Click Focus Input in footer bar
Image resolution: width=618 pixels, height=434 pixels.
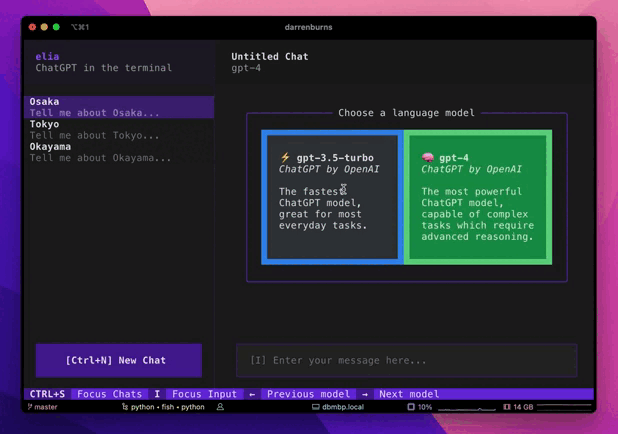tap(205, 394)
